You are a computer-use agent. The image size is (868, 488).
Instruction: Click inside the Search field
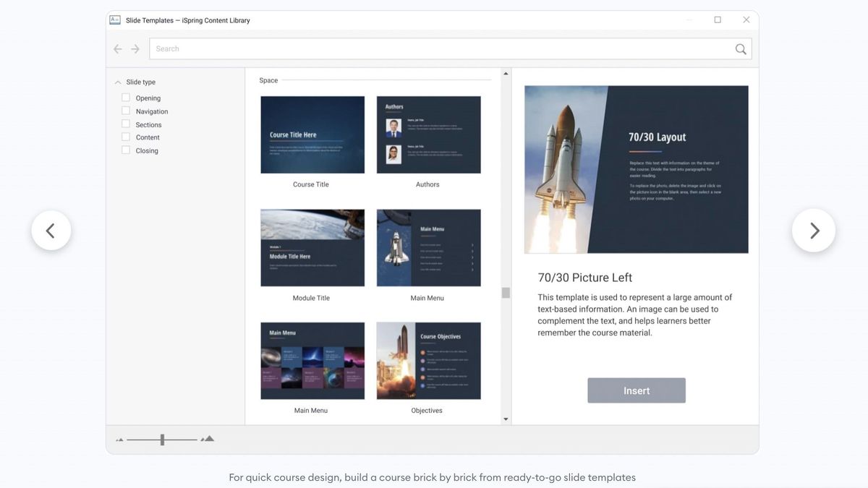tap(362, 48)
